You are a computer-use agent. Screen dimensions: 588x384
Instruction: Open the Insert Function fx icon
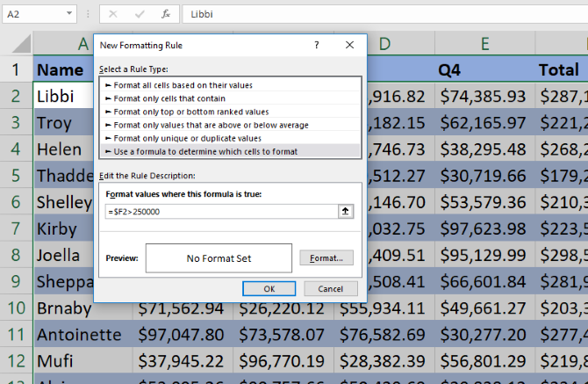click(165, 14)
